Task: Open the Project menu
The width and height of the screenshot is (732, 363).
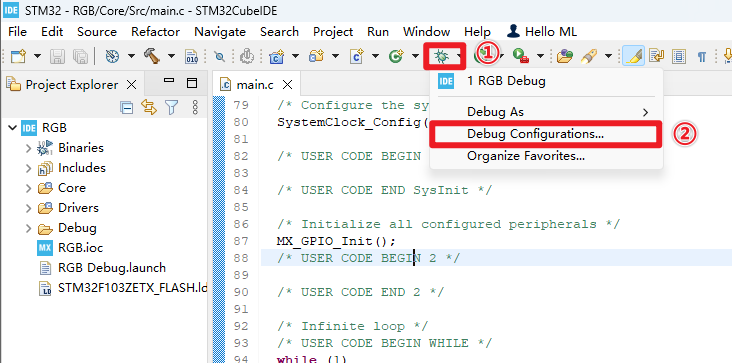Action: (x=333, y=32)
